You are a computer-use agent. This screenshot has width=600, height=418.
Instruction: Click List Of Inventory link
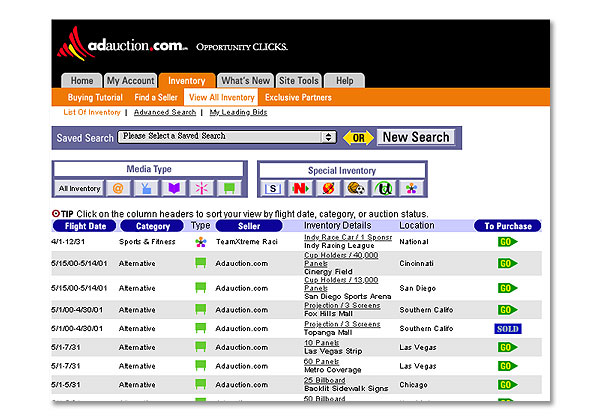coord(92,112)
